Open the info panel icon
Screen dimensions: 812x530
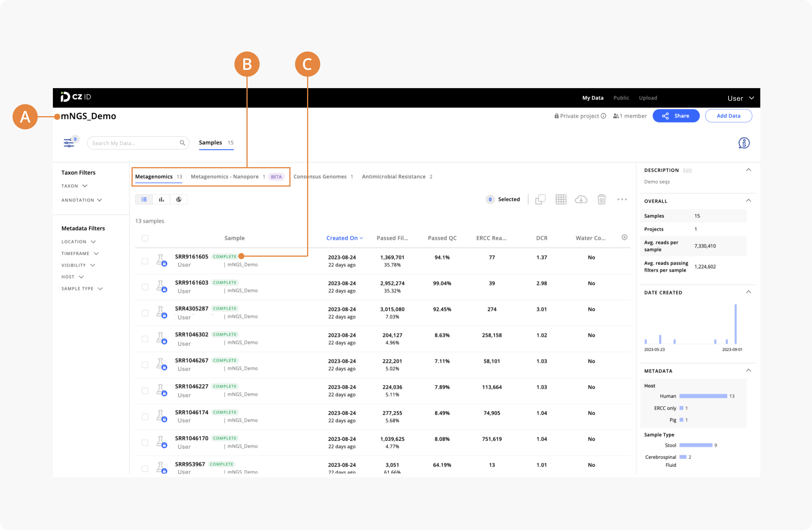tap(744, 143)
